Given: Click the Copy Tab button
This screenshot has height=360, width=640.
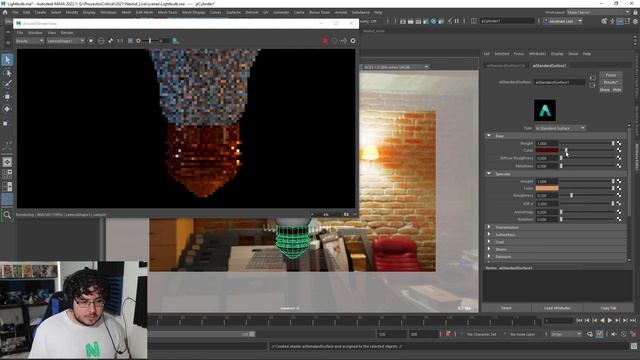Looking at the screenshot, I should pyautogui.click(x=608, y=308).
